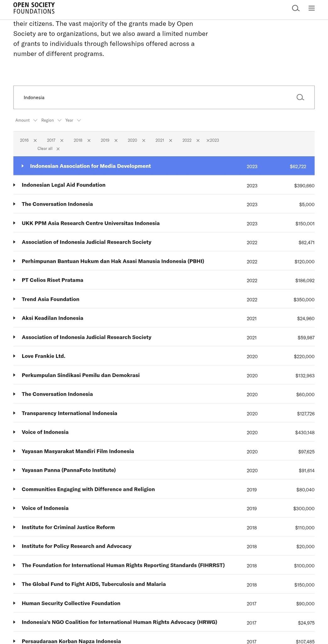This screenshot has height=644, width=328.
Task: Focus the grants search field containing Indonesia
Action: [x=164, y=97]
